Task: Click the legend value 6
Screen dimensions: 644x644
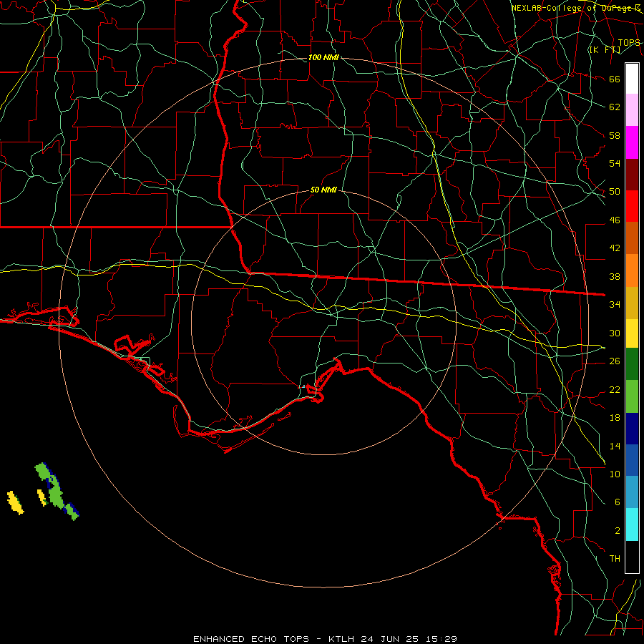Action: 618,502
